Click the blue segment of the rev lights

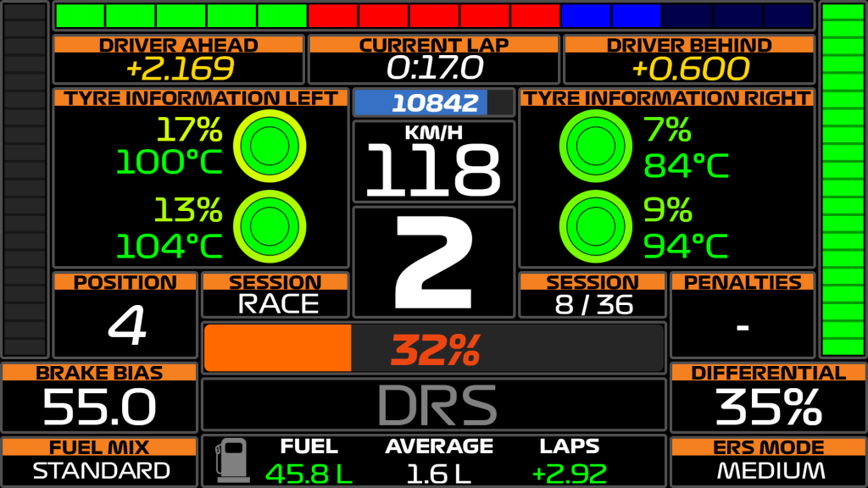click(x=612, y=16)
